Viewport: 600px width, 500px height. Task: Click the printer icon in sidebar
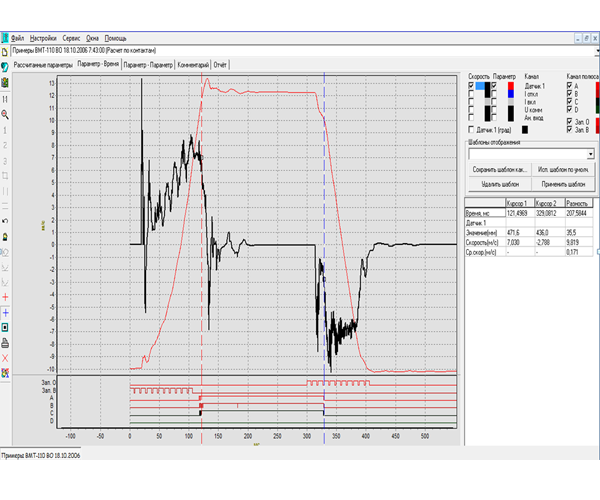tap(5, 343)
